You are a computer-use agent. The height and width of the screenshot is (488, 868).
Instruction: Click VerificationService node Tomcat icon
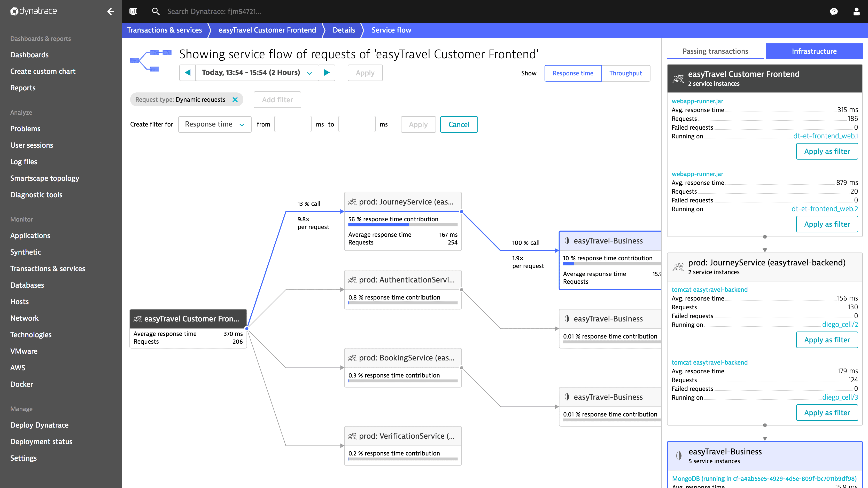point(352,436)
